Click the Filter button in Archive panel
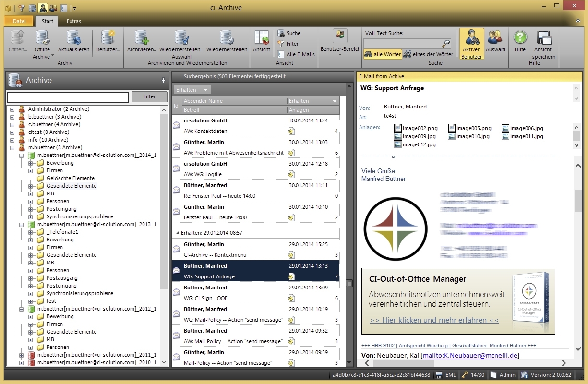Image resolution: width=588 pixels, height=384 pixels. (x=149, y=96)
